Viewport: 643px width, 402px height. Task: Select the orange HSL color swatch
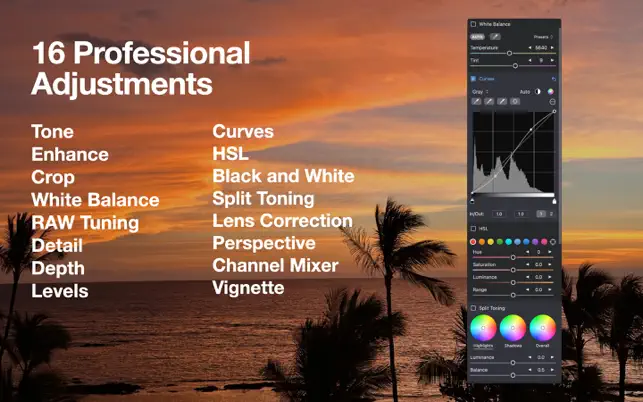pyautogui.click(x=482, y=242)
